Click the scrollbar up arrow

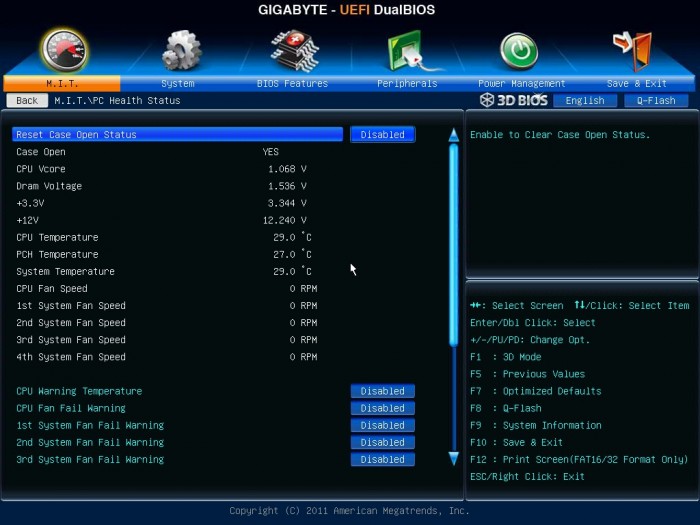coord(454,135)
